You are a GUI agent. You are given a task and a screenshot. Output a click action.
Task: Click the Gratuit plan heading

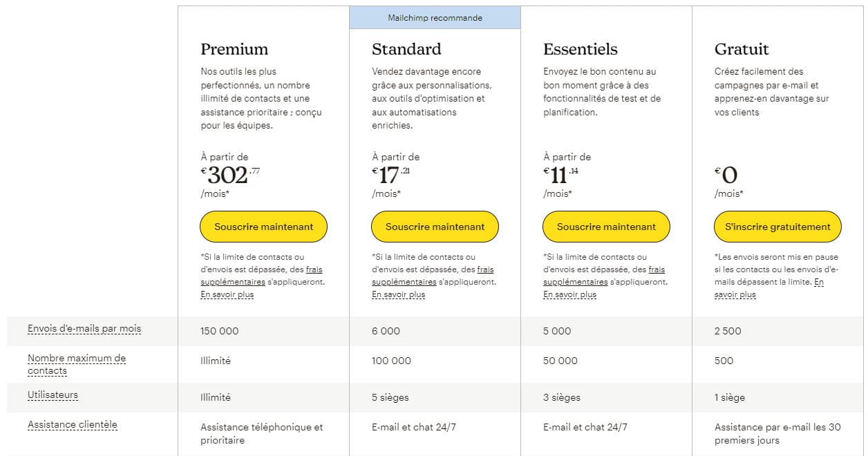742,49
